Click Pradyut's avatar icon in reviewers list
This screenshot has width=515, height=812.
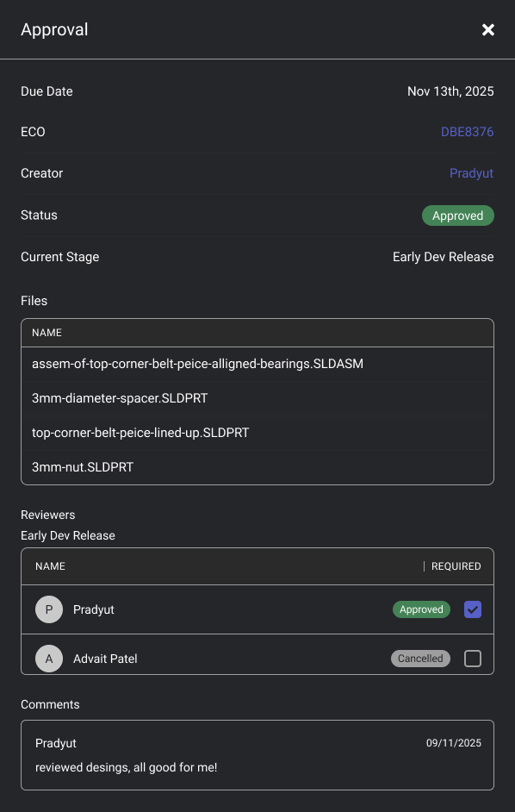[x=49, y=609]
